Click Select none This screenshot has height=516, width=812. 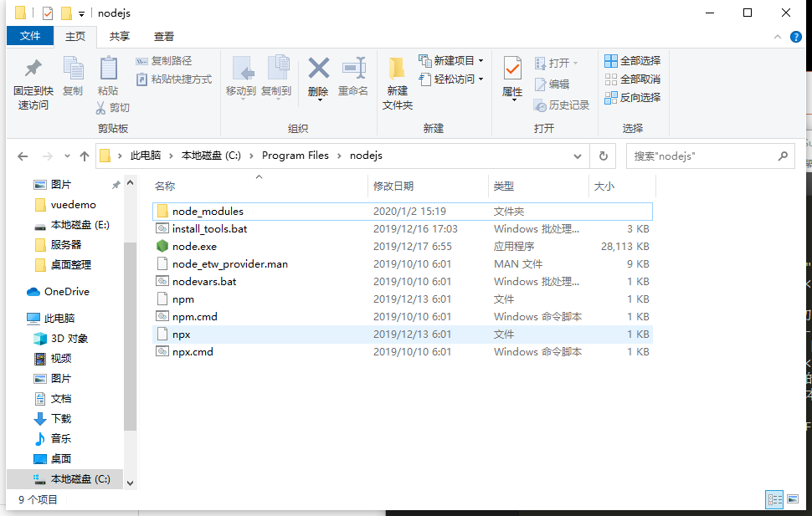pyautogui.click(x=633, y=79)
